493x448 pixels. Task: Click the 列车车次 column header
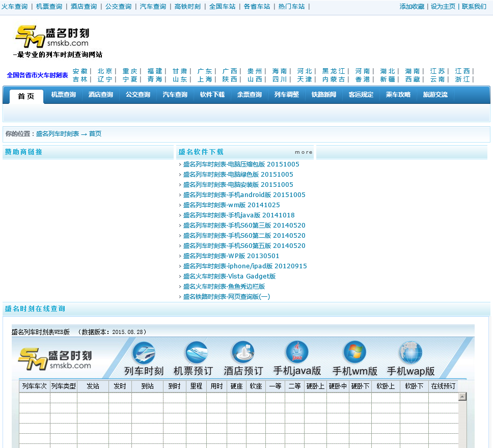(x=34, y=386)
